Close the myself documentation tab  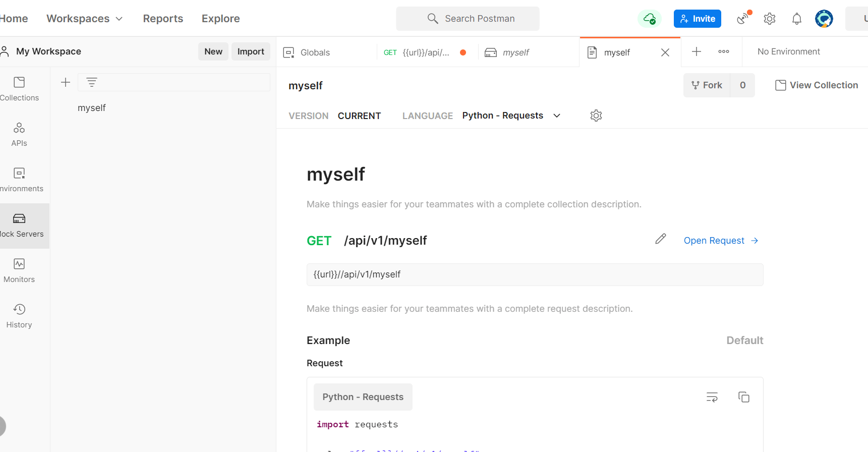click(x=665, y=52)
